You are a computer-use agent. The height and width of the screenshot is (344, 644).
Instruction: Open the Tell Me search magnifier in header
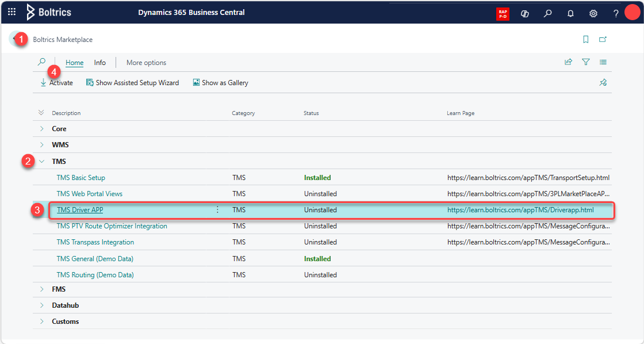pyautogui.click(x=547, y=14)
